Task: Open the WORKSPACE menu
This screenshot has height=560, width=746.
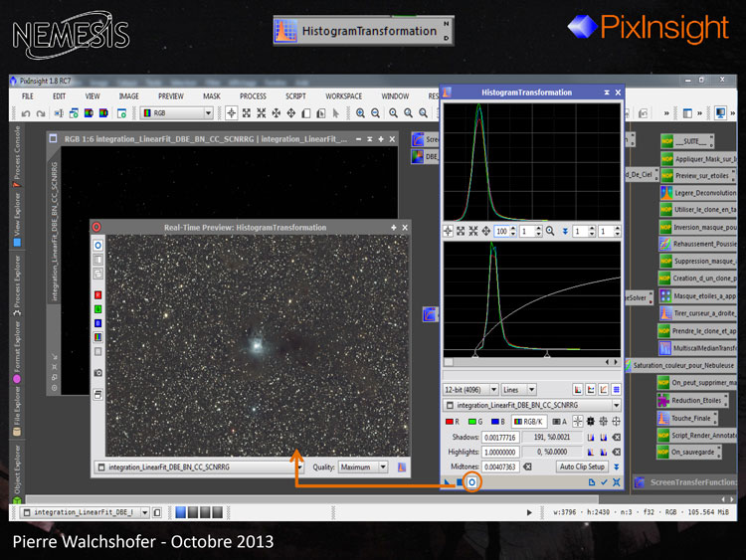Action: tap(343, 96)
